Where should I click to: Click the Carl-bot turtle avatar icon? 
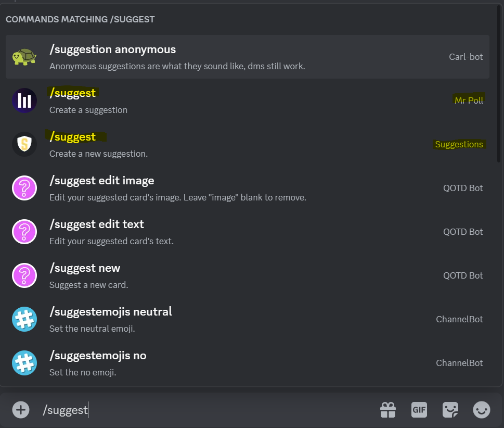[x=23, y=56]
